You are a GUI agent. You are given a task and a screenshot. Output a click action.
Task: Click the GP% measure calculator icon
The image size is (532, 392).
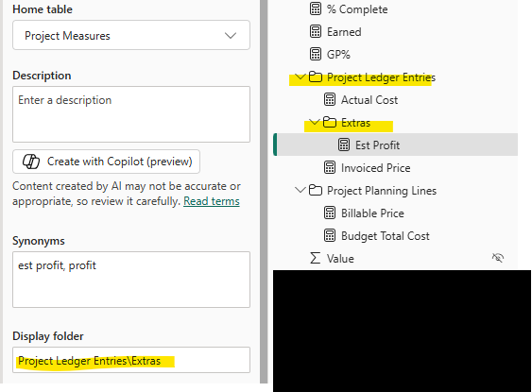tap(316, 54)
